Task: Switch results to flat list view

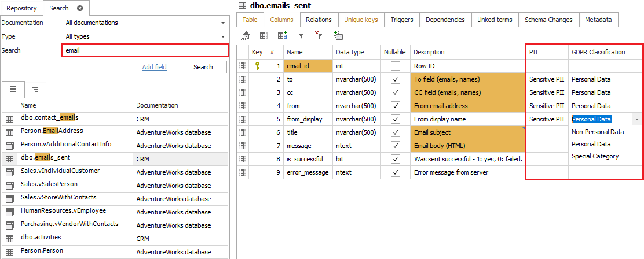Action: [x=13, y=90]
